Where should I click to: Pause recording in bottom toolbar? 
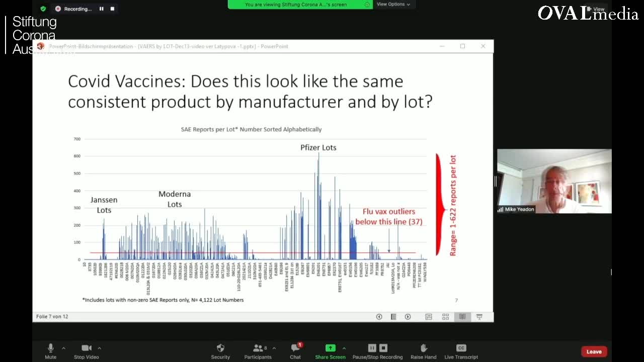pos(372,348)
